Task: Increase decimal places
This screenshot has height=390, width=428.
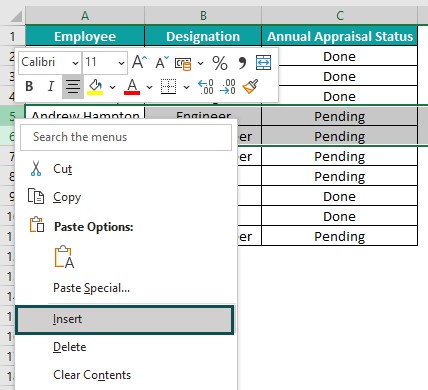Action: click(206, 87)
